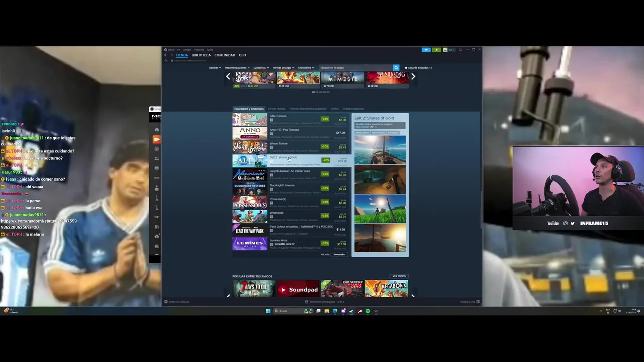Screen dimensions: 644x362
Task: Open the Mimesis carousel capsule
Action: tap(343, 79)
